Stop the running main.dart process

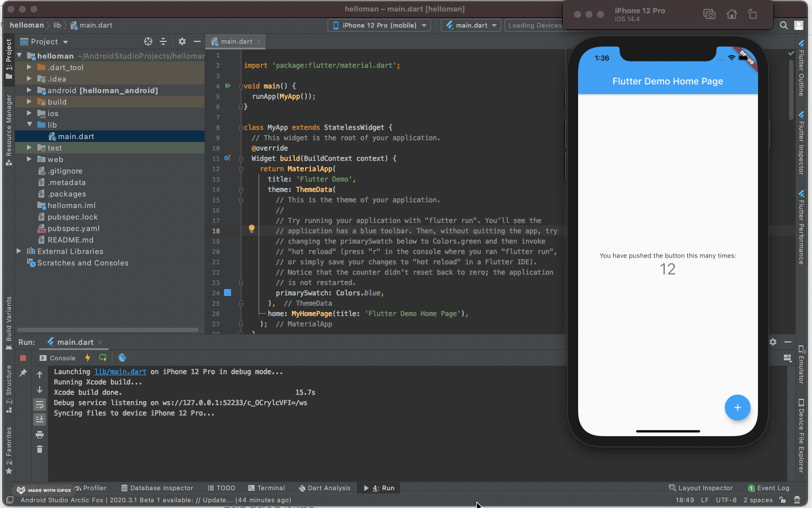tap(23, 357)
